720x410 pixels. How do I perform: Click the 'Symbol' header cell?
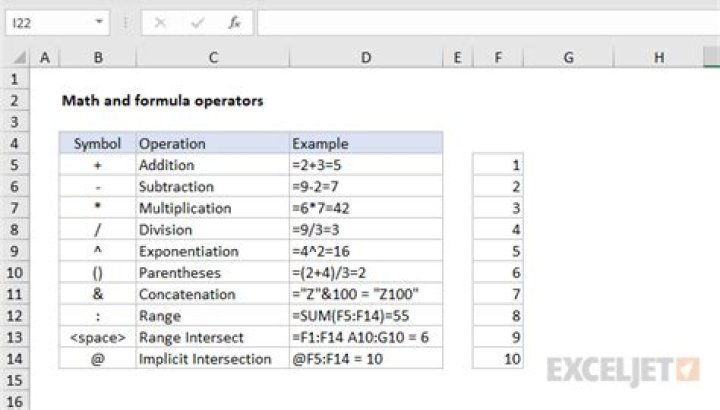97,143
